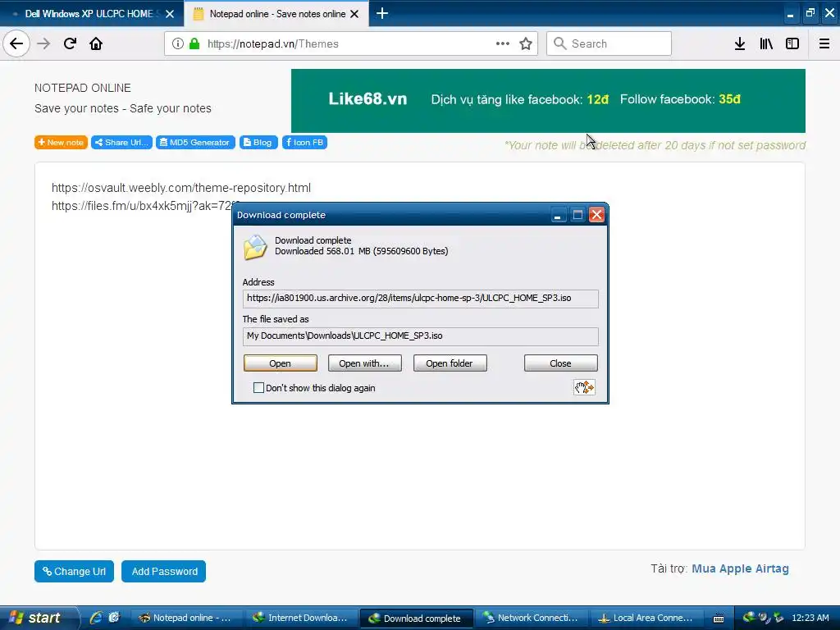Minimize the Download complete dialog
840x630 pixels.
coord(558,215)
